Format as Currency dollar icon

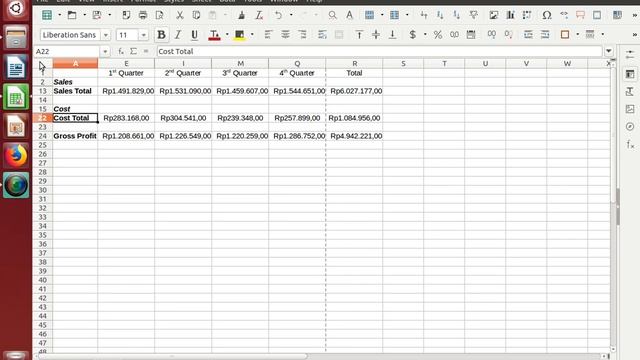(413, 35)
